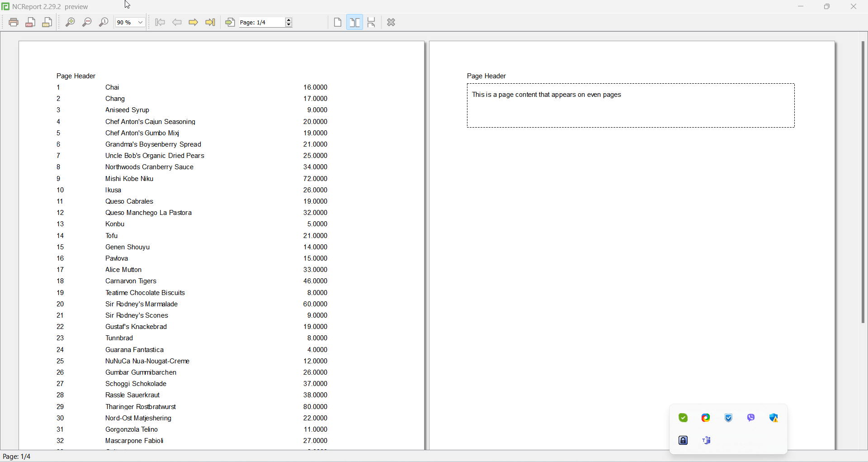Increase page number with up stepper
Screen dimensions: 868x462
click(x=289, y=19)
